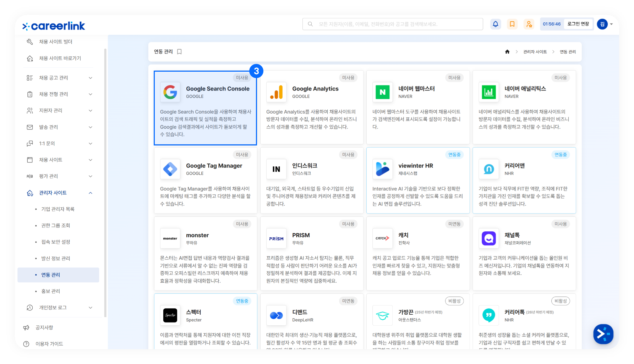Expand the 평가 관리 menu
The image size is (634, 364).
(x=91, y=176)
